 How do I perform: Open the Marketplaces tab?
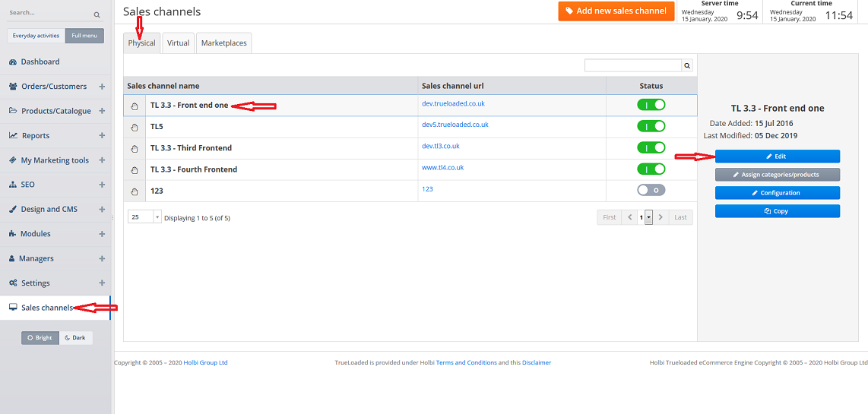tap(223, 43)
